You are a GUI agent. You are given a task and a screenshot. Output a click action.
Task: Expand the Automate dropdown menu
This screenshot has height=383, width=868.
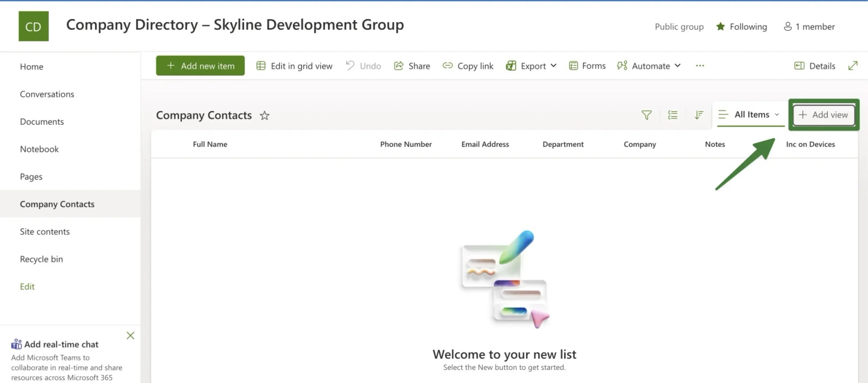[x=649, y=66]
